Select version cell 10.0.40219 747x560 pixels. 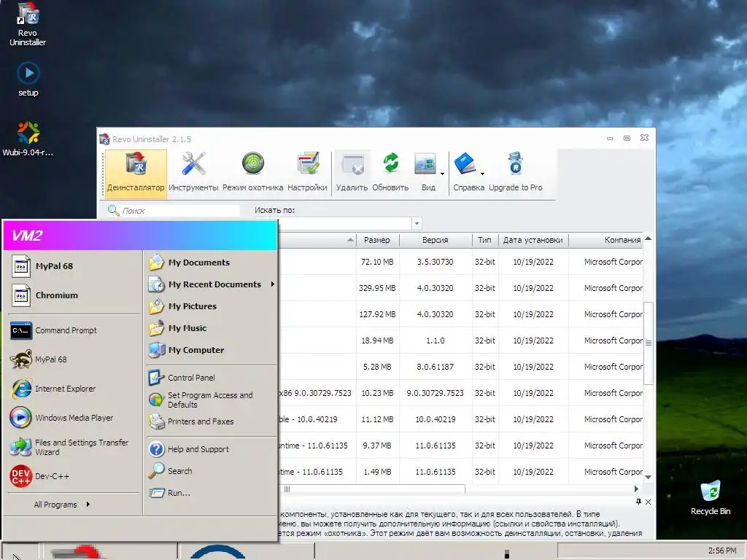(436, 419)
